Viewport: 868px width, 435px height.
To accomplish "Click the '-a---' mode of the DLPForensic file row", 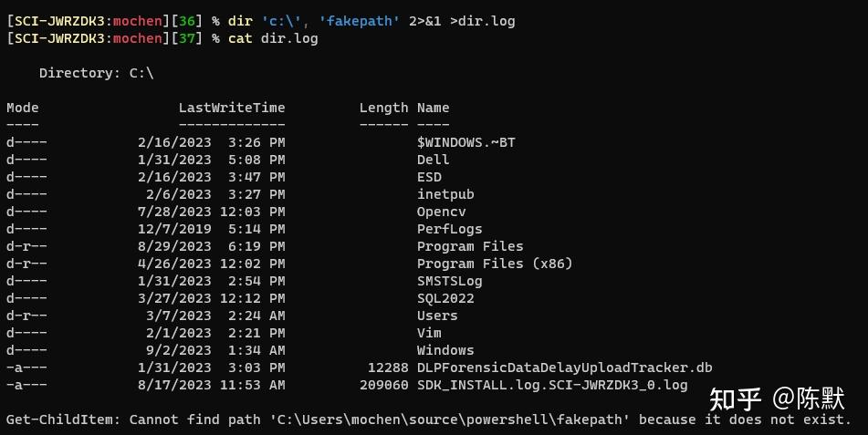I will [26, 368].
